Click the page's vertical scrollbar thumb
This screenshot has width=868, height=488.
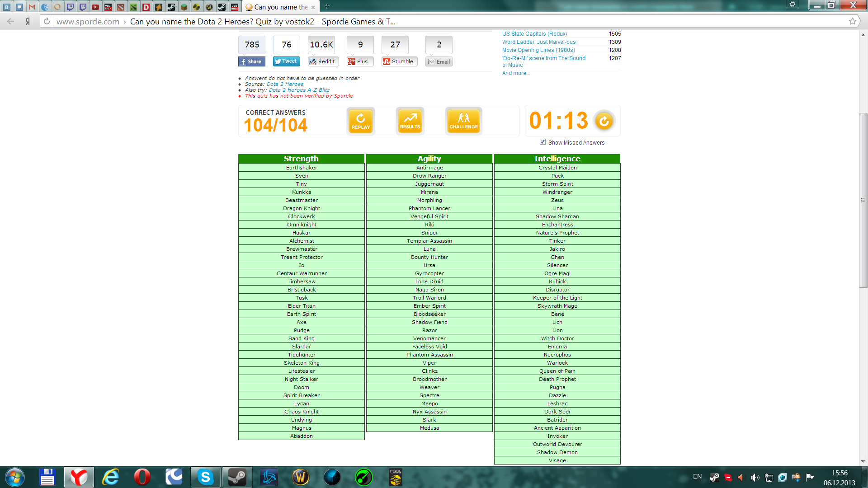[863, 200]
